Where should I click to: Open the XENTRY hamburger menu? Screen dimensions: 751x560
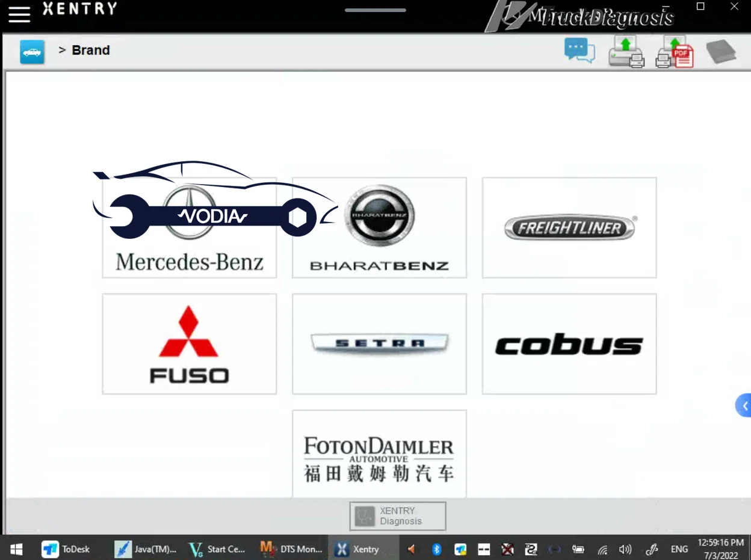(19, 14)
